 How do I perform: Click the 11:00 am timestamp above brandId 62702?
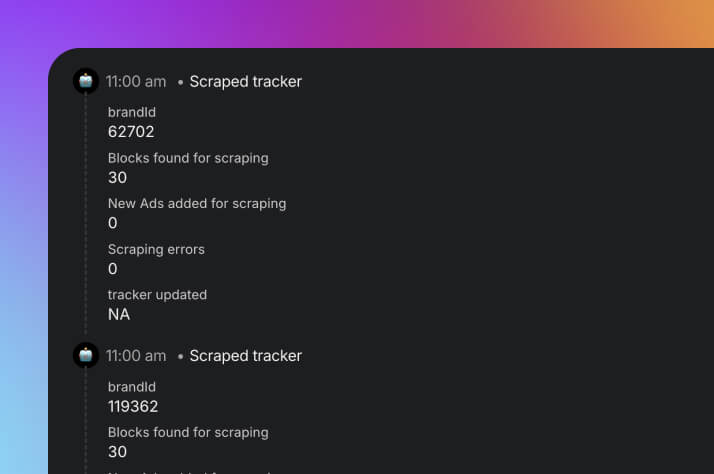pyautogui.click(x=136, y=82)
